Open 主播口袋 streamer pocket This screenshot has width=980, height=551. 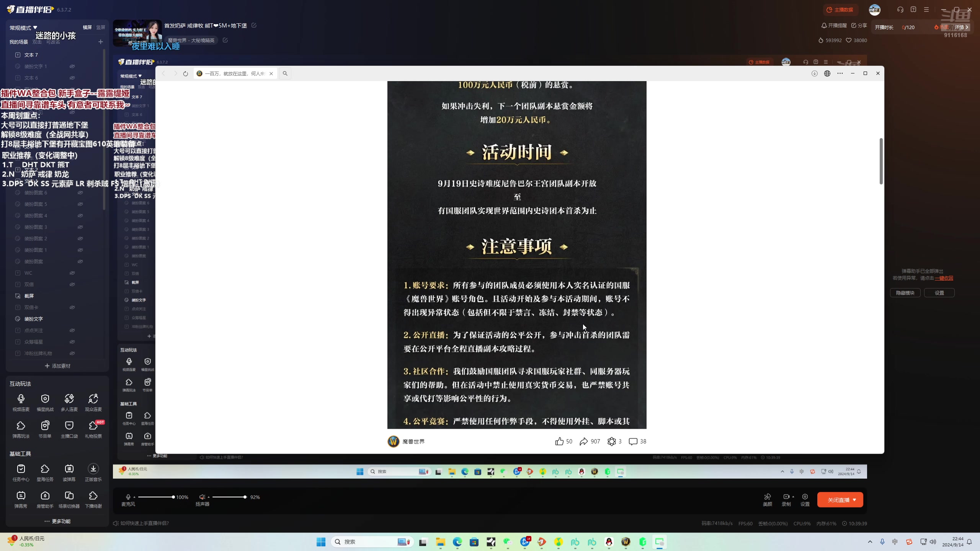pos(69,429)
